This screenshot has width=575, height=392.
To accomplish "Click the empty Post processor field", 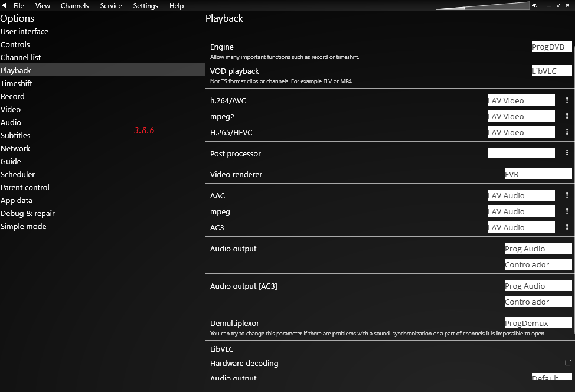I will click(x=521, y=153).
